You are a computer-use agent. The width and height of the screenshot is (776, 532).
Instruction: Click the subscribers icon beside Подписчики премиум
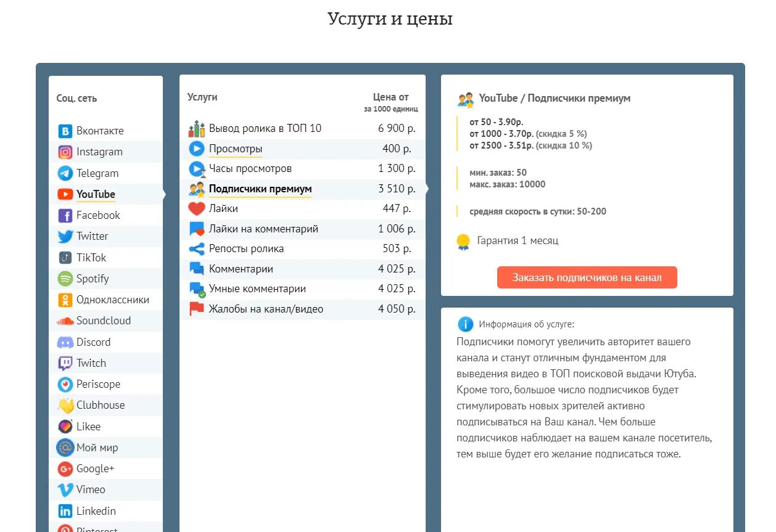coord(196,189)
